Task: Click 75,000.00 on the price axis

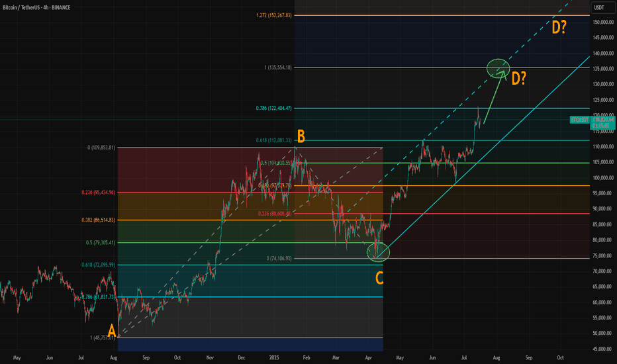Action: 603,255
